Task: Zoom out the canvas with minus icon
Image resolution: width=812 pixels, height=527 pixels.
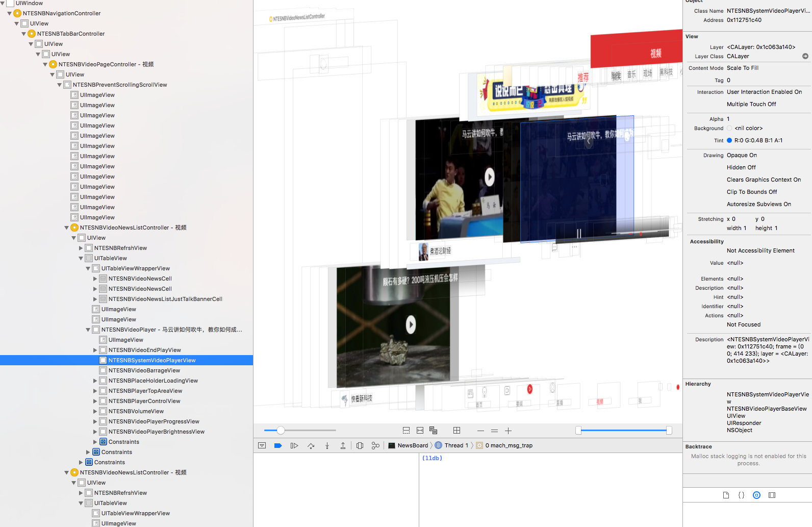Action: click(x=480, y=431)
